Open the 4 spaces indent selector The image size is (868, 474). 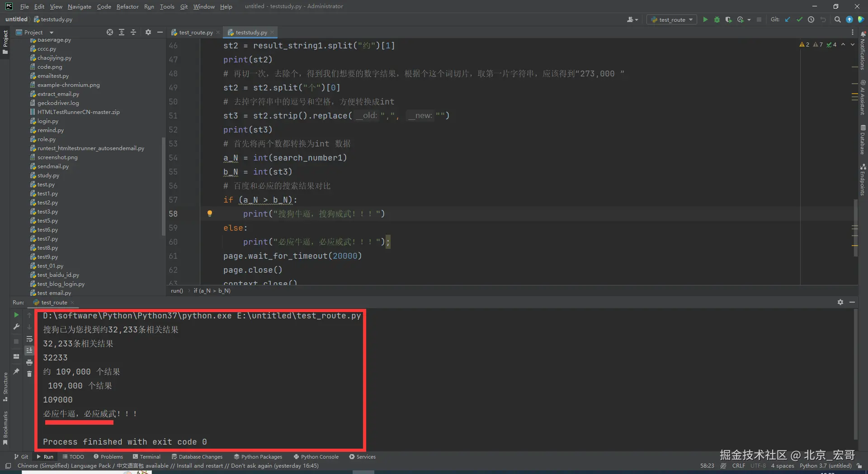783,466
